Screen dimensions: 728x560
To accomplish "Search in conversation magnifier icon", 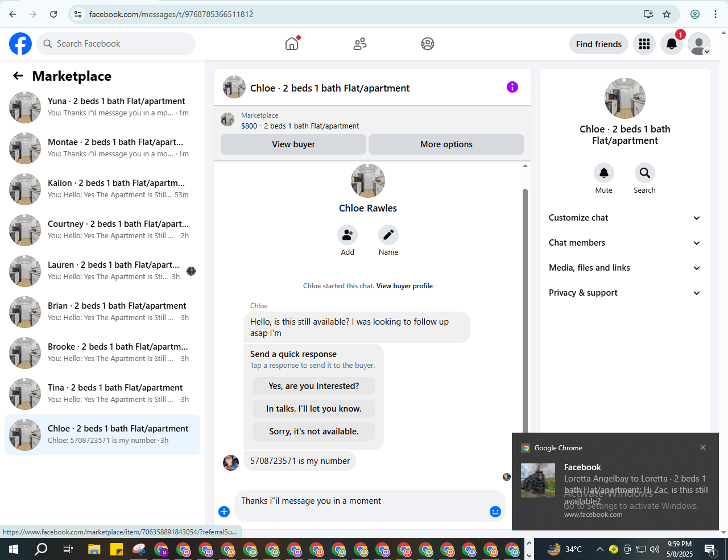I will [x=645, y=173].
